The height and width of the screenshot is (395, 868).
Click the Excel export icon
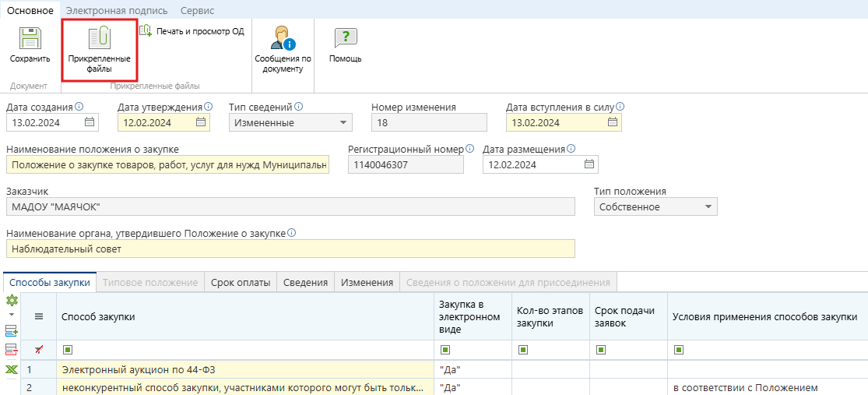(x=12, y=369)
